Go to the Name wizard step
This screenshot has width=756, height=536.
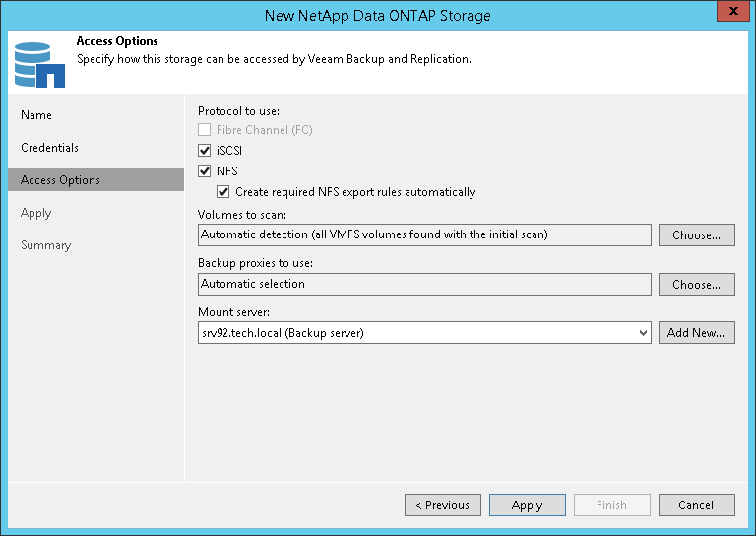36,115
